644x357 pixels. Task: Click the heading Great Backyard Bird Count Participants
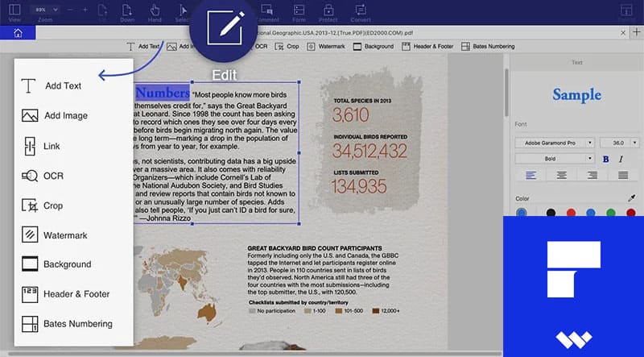click(315, 248)
